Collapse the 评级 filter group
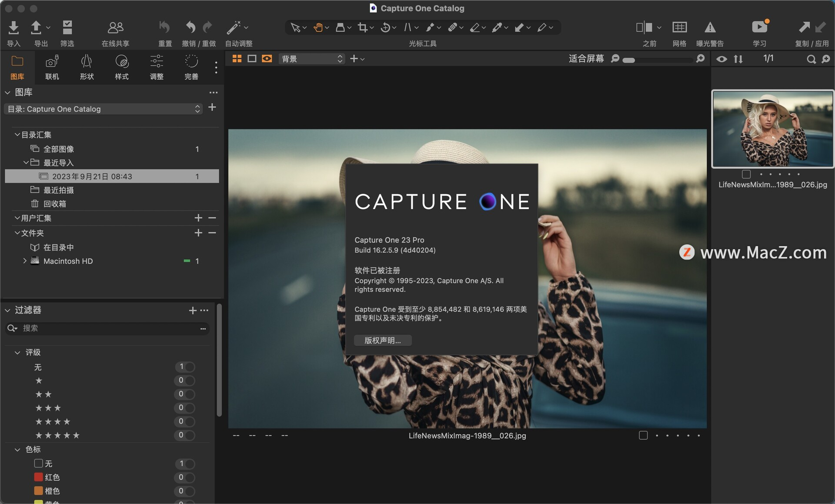835x504 pixels. [17, 352]
